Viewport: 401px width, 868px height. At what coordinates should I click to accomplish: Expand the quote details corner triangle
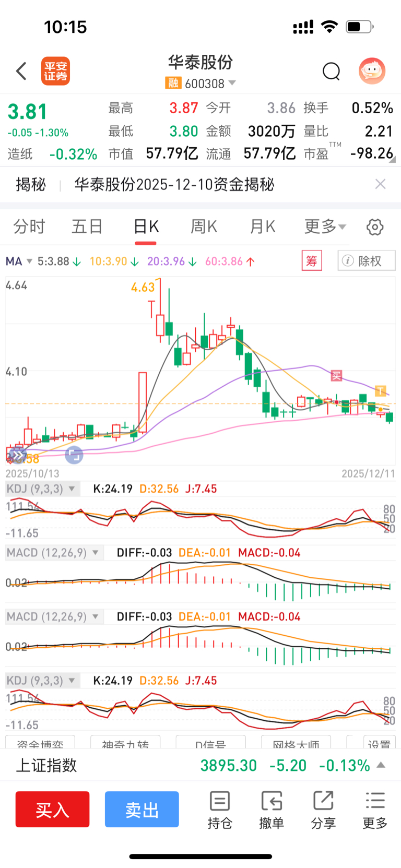[392, 160]
